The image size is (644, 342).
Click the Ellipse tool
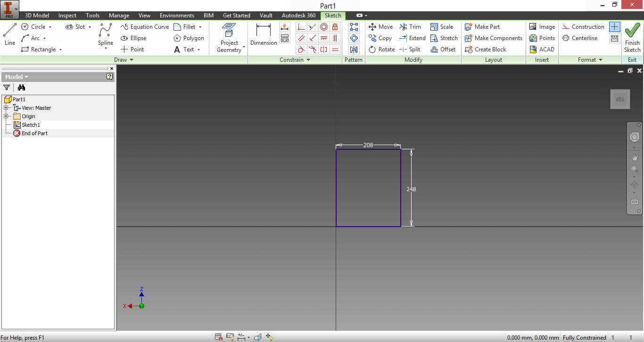pos(133,38)
